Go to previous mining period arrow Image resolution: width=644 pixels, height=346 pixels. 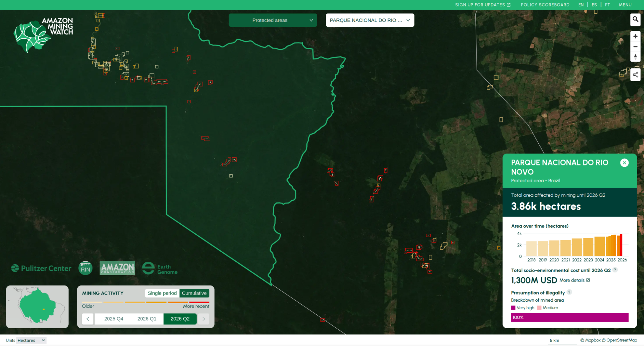(88, 319)
